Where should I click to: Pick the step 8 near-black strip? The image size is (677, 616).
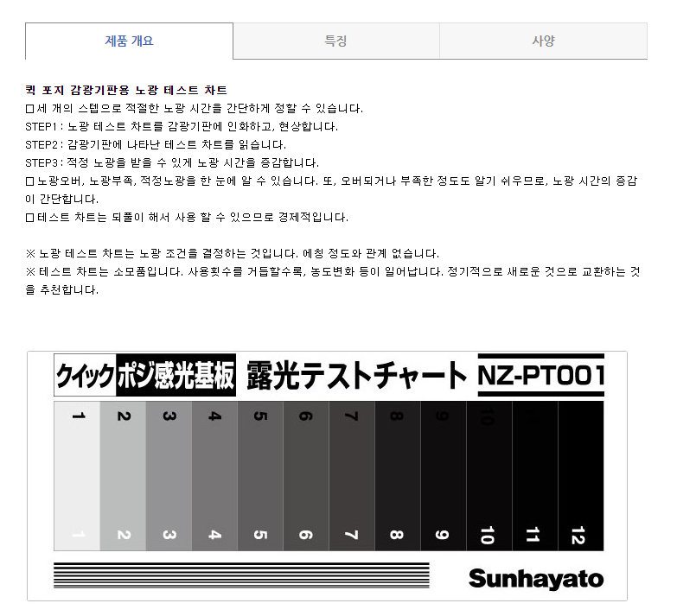pos(397,475)
